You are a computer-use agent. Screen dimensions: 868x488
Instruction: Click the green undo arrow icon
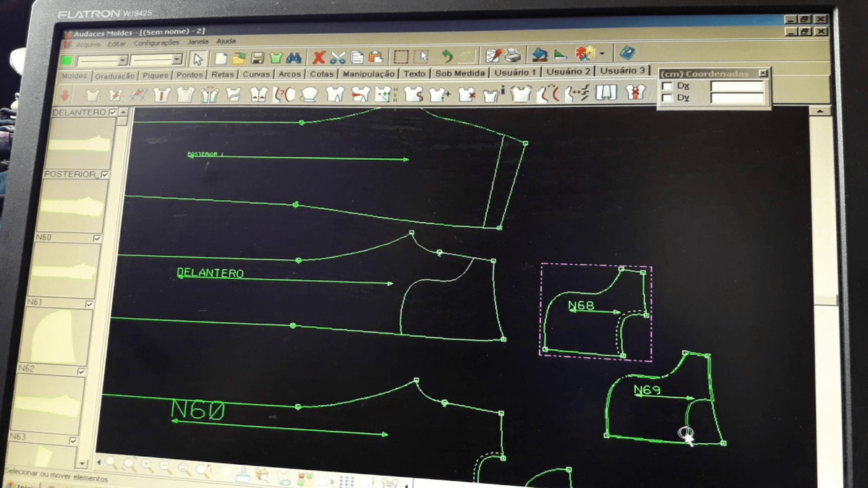click(x=447, y=56)
